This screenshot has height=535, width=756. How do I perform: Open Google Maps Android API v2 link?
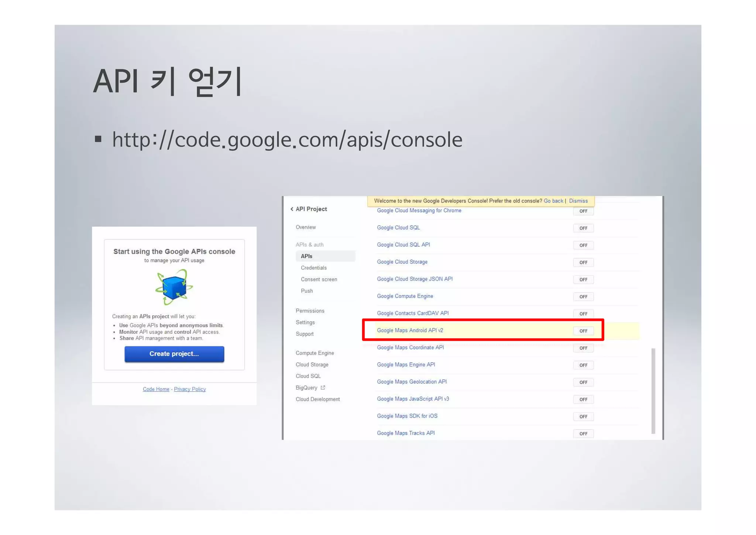pyautogui.click(x=410, y=330)
